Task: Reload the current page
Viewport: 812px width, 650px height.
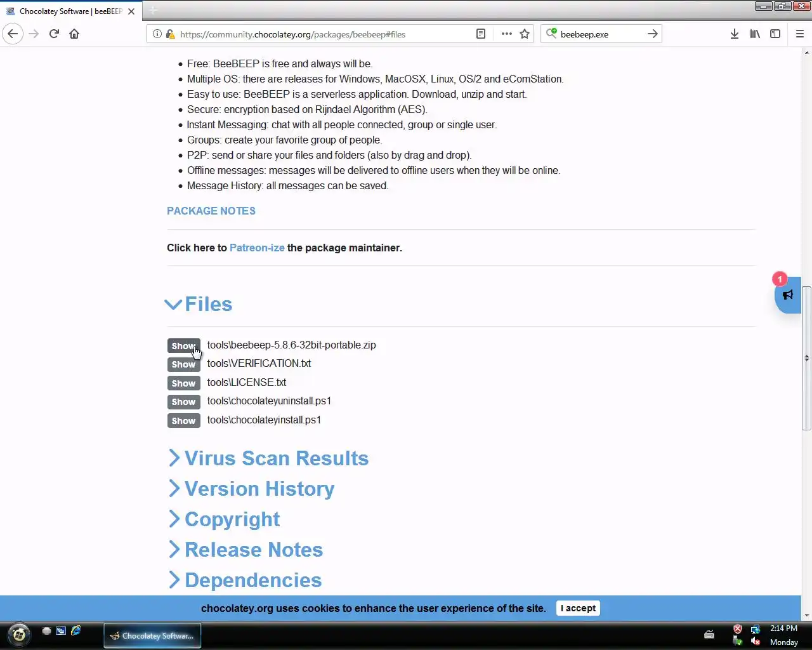Action: (x=54, y=34)
